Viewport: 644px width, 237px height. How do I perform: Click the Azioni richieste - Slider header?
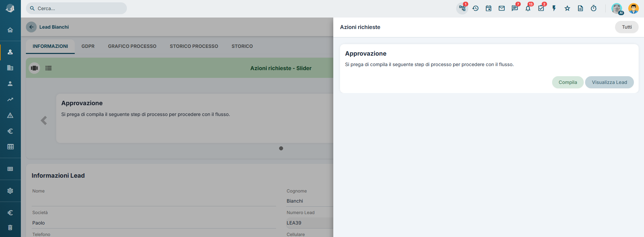[x=281, y=68]
